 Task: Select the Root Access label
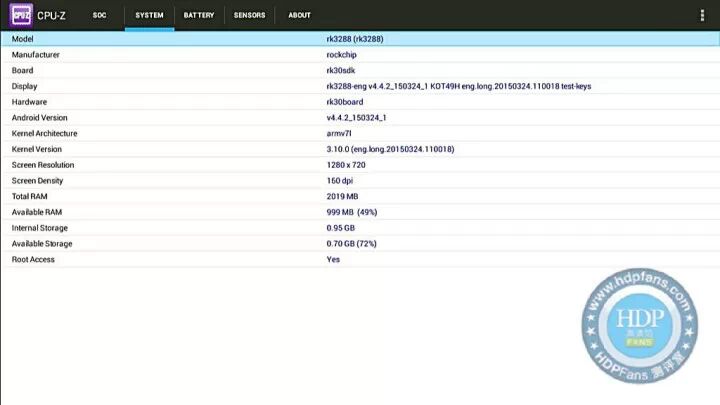(33, 259)
